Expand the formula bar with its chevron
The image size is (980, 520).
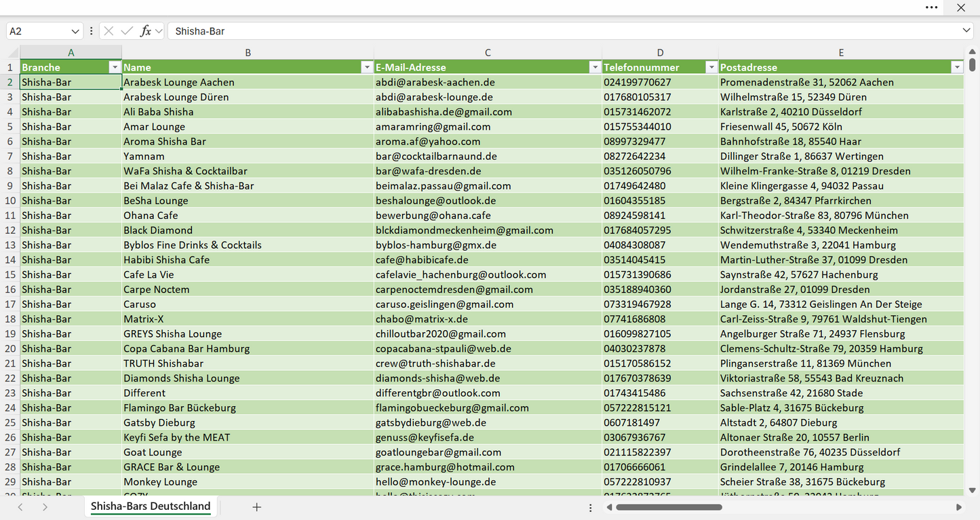(x=966, y=31)
